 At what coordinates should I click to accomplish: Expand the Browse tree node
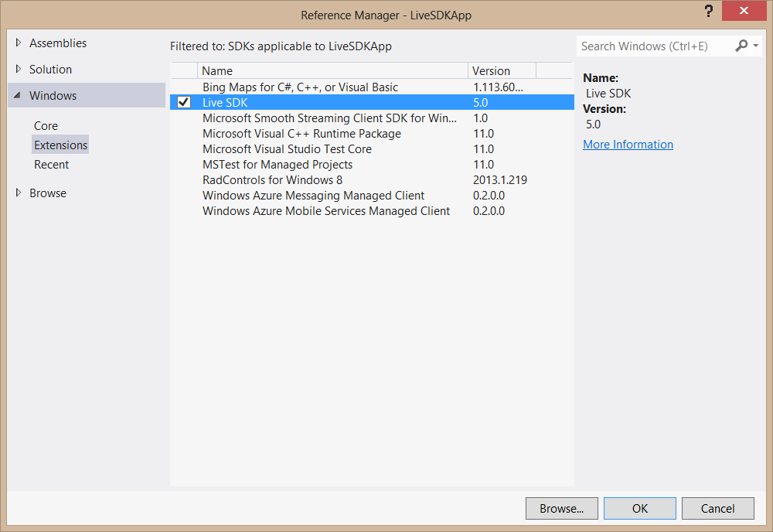point(19,193)
